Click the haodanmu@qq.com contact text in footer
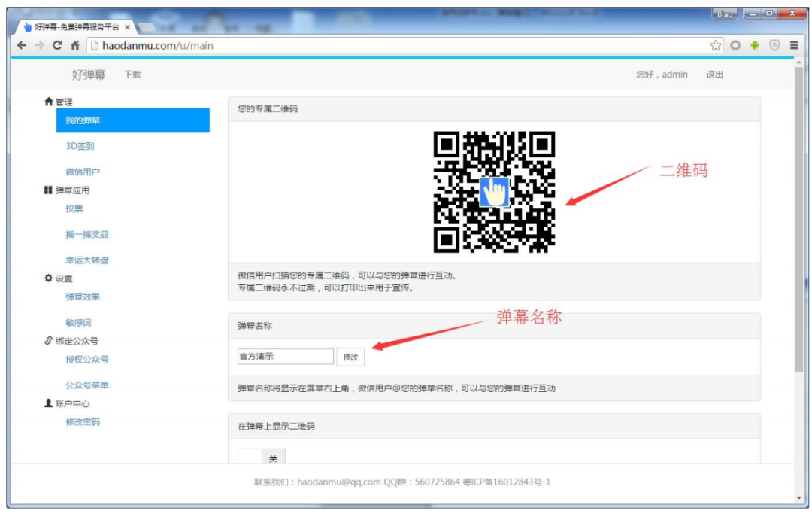Viewport: 812px width, 514px height. [x=338, y=482]
